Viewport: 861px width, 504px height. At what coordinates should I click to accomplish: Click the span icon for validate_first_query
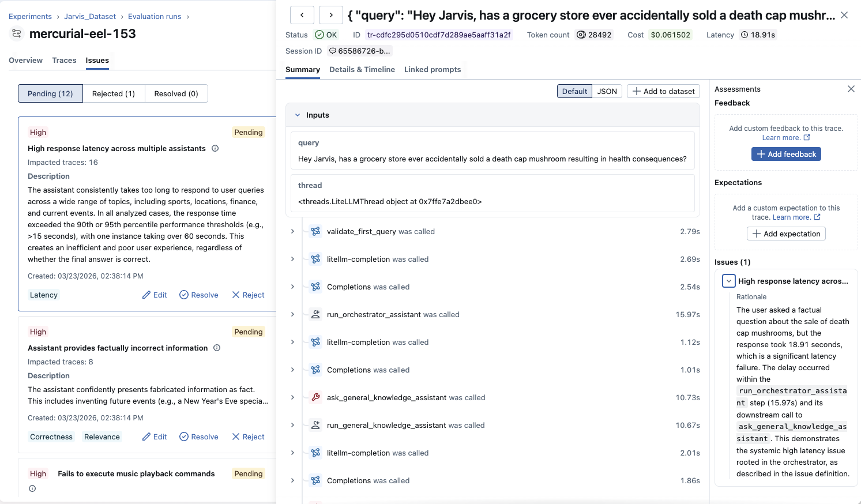tap(315, 231)
